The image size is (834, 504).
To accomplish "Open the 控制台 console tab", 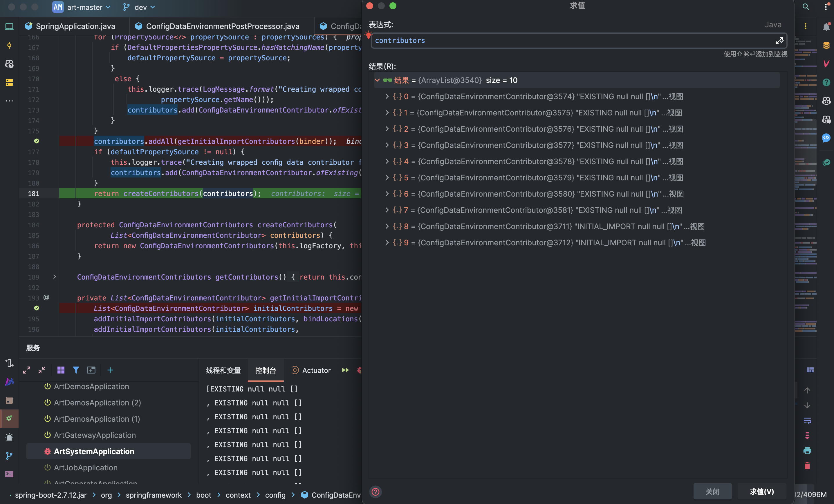I will pos(266,370).
